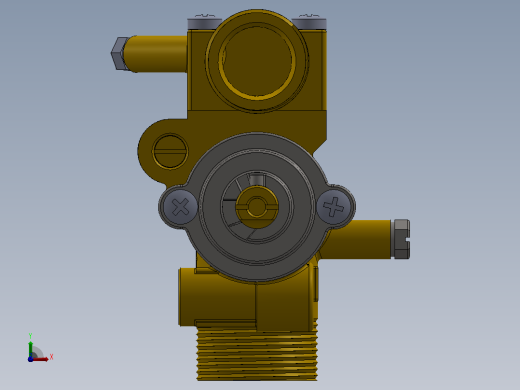Select the top-left pan-head screw
Viewport: 520px width, 390px height.
tap(205, 23)
